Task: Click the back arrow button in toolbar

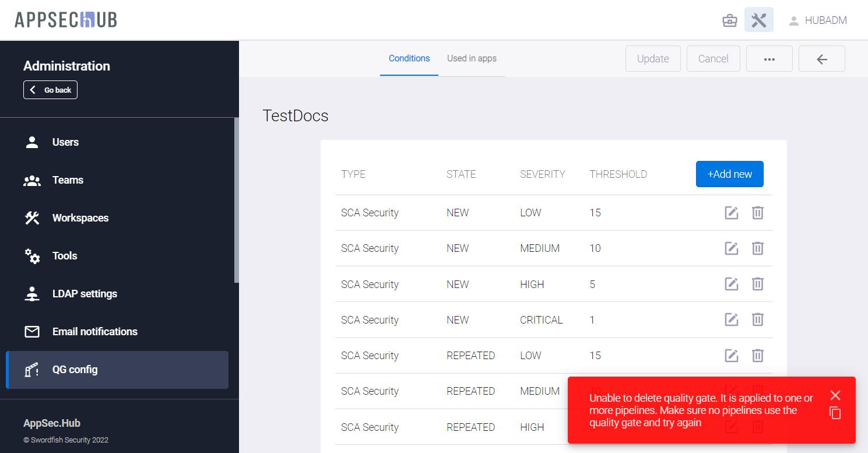Action: (x=821, y=59)
